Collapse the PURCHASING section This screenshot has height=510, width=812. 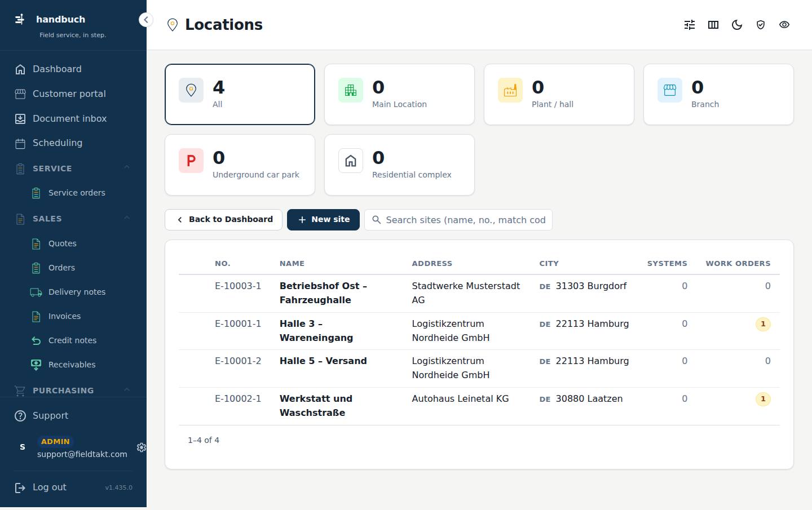127,390
